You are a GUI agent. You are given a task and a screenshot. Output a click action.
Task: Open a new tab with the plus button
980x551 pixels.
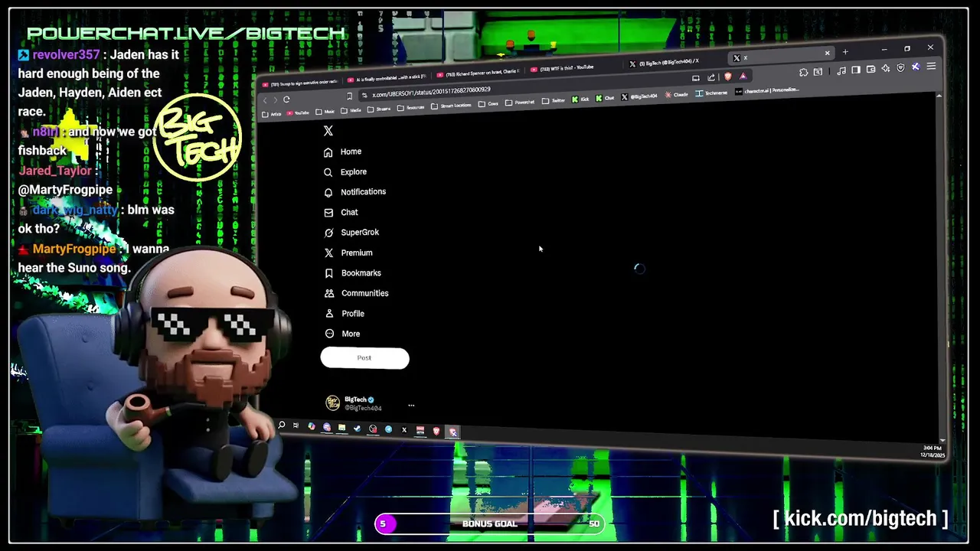[x=845, y=52]
